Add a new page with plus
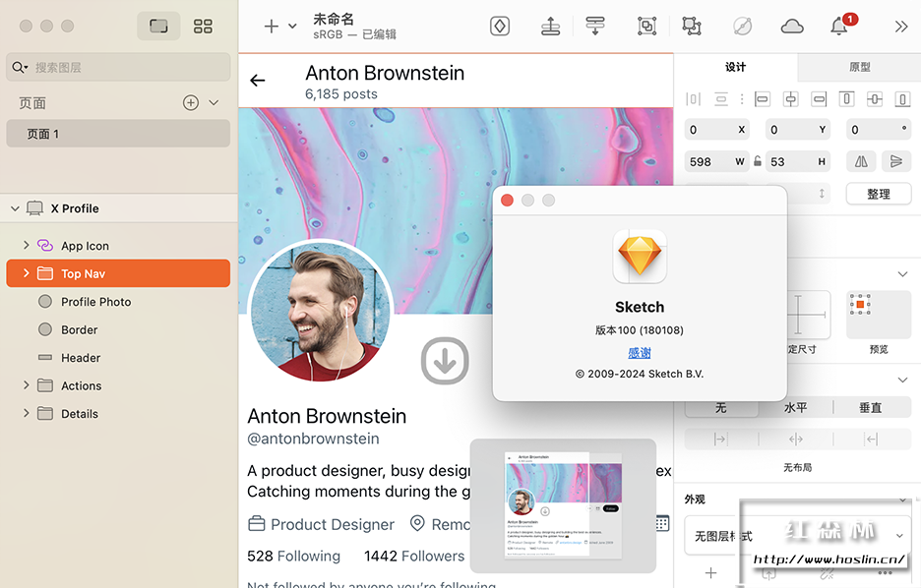Image resolution: width=921 pixels, height=588 pixels. point(190,102)
